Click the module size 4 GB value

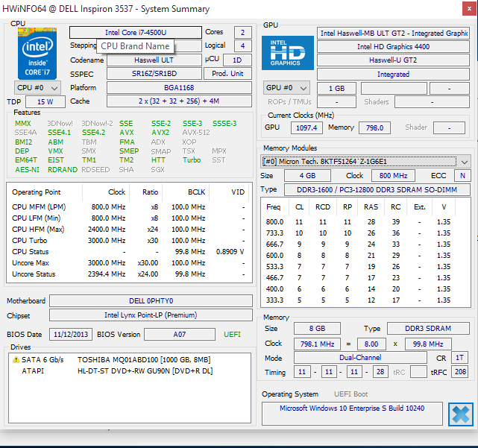pos(307,175)
